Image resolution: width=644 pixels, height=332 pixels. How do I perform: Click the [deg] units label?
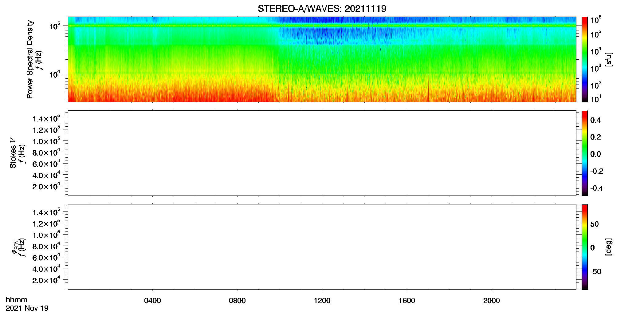(609, 247)
